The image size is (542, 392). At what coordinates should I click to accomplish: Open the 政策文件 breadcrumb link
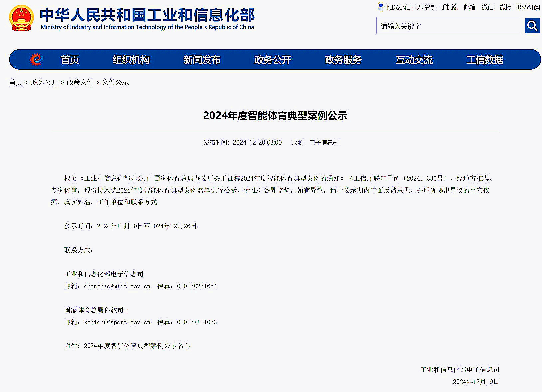click(80, 82)
